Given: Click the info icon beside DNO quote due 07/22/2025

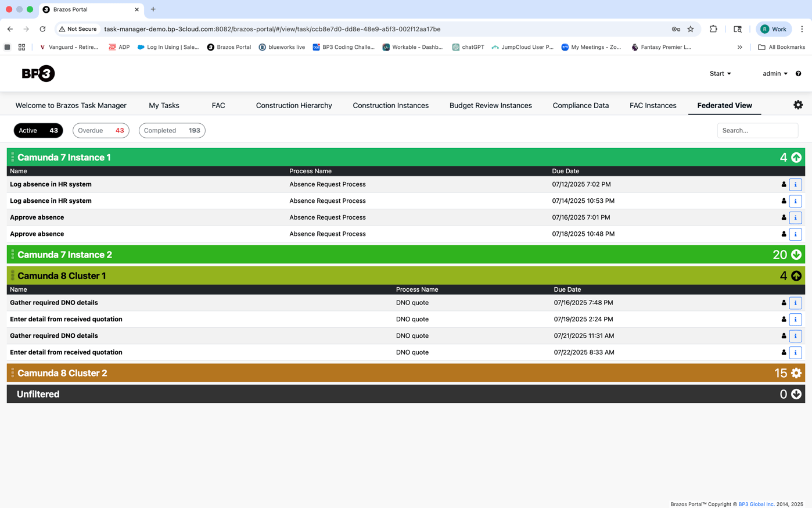Looking at the screenshot, I should click(795, 352).
